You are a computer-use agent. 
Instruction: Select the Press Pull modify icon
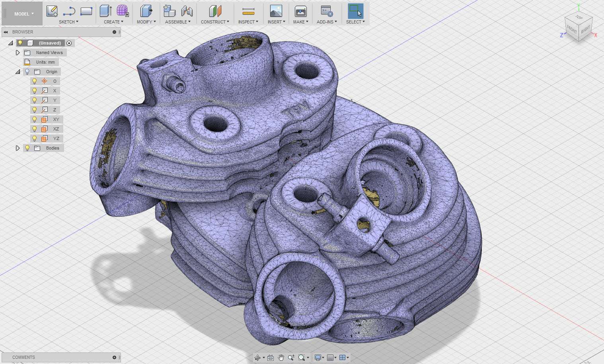[146, 11]
